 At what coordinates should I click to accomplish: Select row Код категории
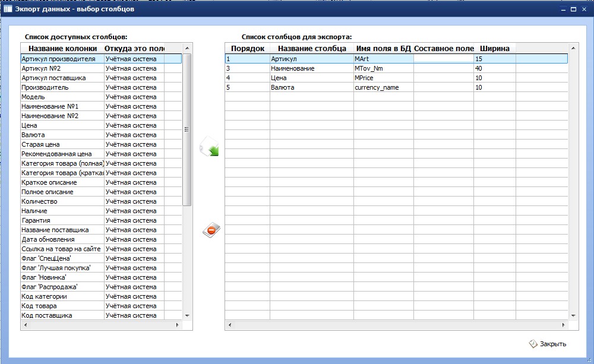click(x=101, y=296)
